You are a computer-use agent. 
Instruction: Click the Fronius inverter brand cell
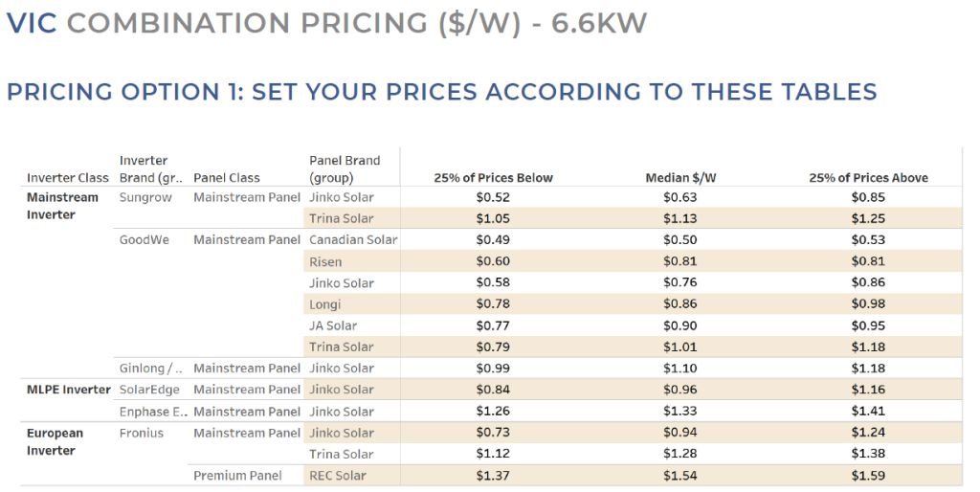click(142, 433)
